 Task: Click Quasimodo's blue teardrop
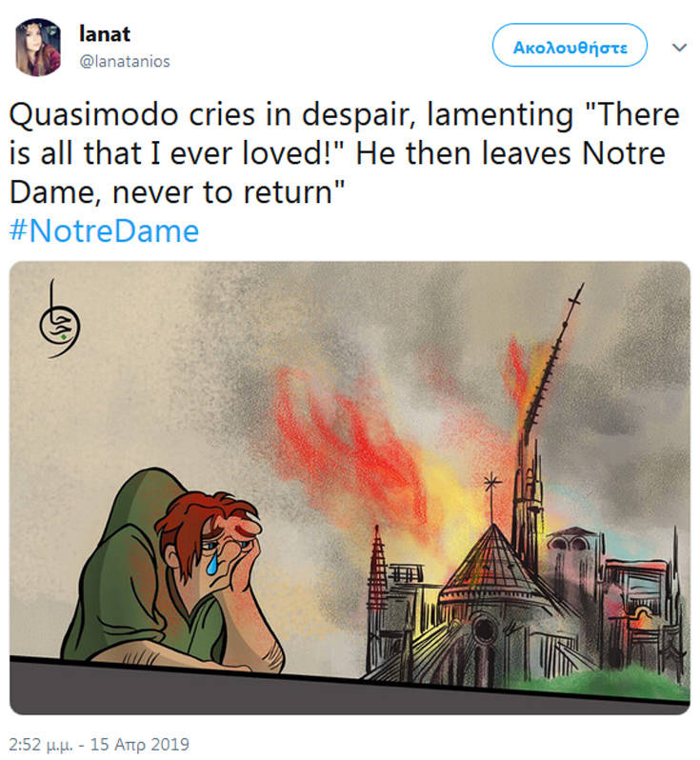(212, 564)
